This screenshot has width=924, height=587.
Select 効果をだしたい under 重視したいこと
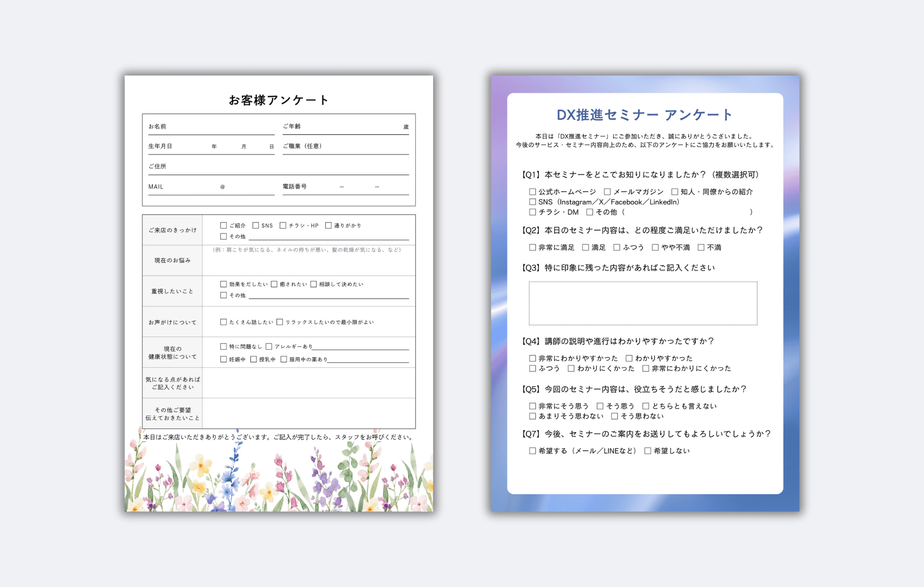pyautogui.click(x=224, y=284)
